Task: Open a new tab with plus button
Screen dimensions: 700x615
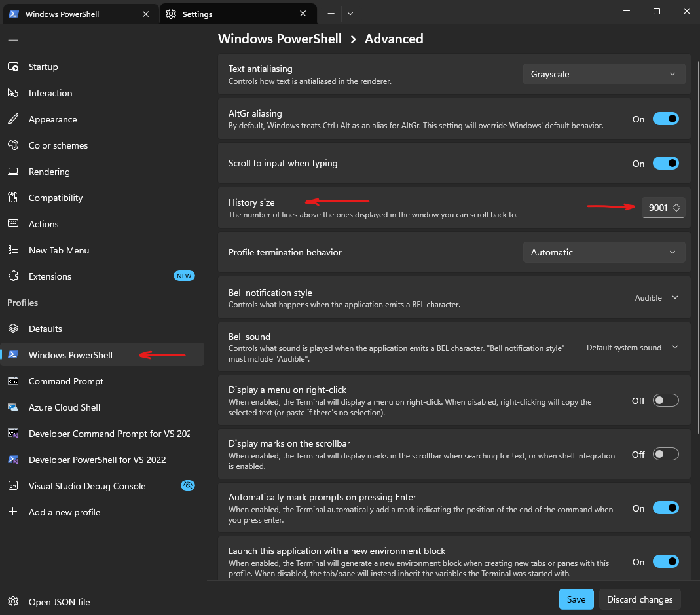Action: [331, 13]
